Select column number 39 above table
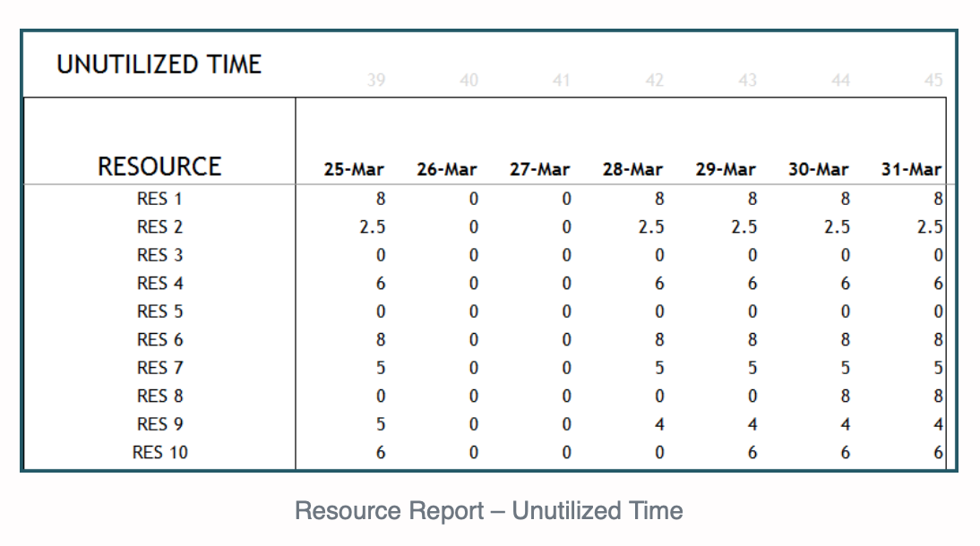The image size is (980, 546). [x=375, y=80]
